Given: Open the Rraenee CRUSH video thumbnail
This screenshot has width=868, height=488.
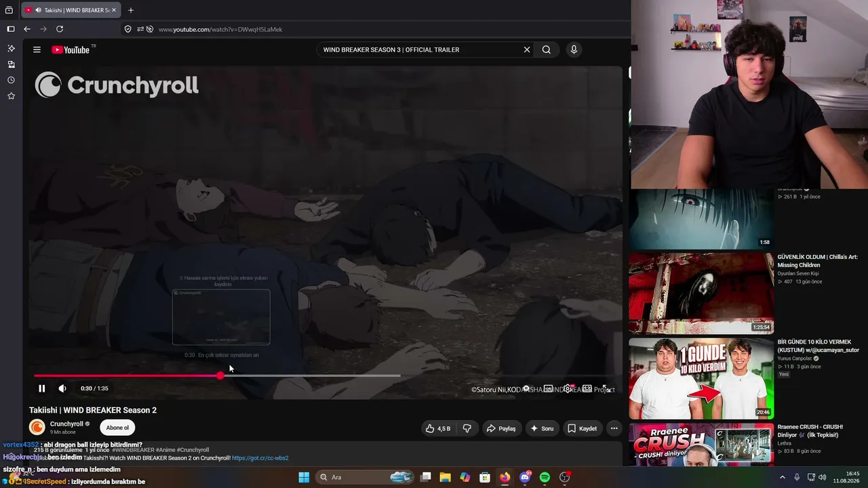Looking at the screenshot, I should 701,445.
